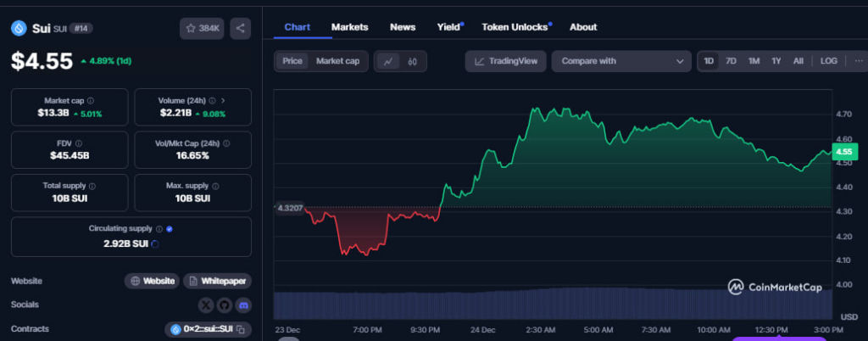Switch to the Yield tab
868x341 pixels.
click(x=449, y=27)
